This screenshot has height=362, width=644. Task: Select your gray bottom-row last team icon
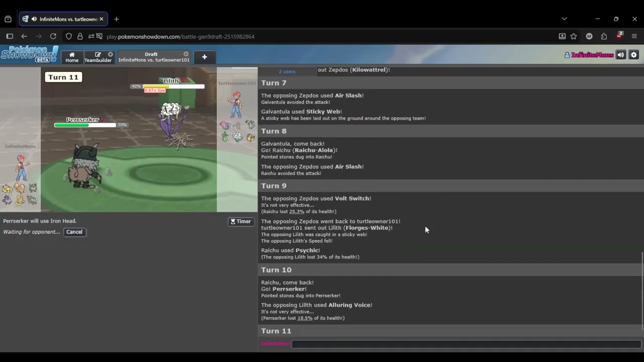coord(32,201)
